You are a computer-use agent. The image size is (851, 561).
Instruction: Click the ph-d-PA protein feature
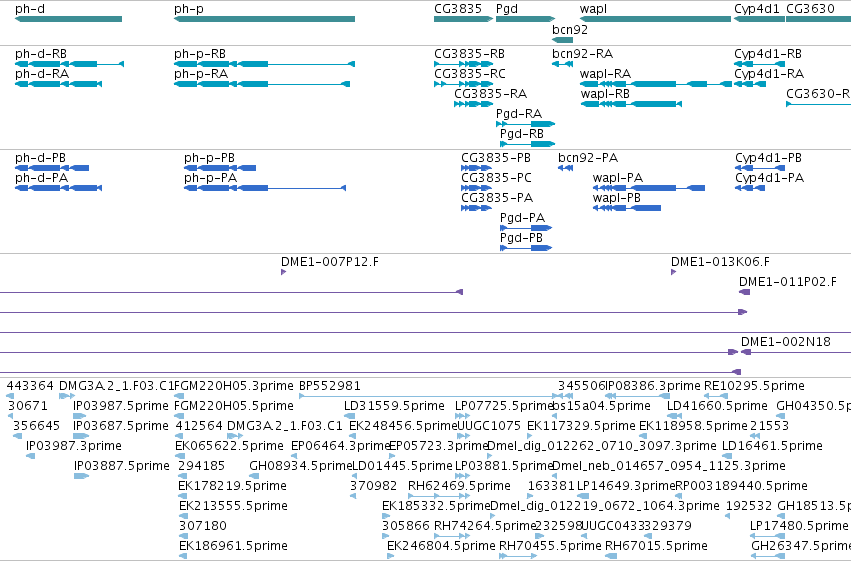tap(59, 188)
